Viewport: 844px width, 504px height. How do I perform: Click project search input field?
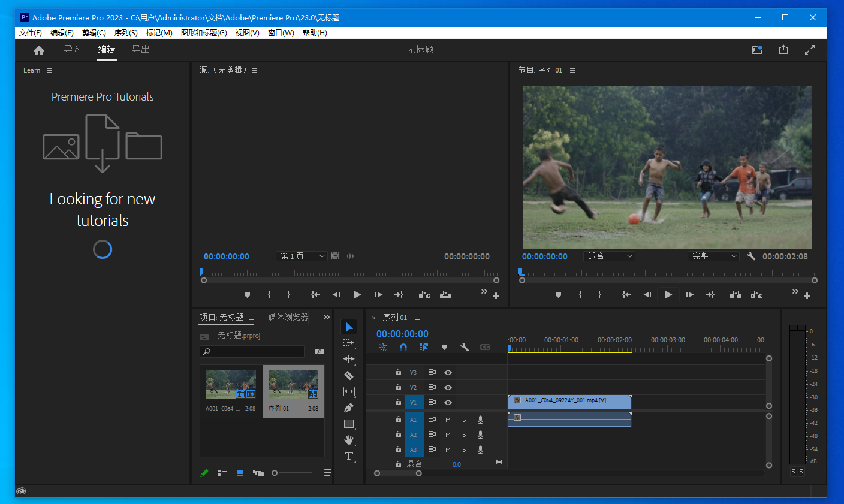coord(252,351)
